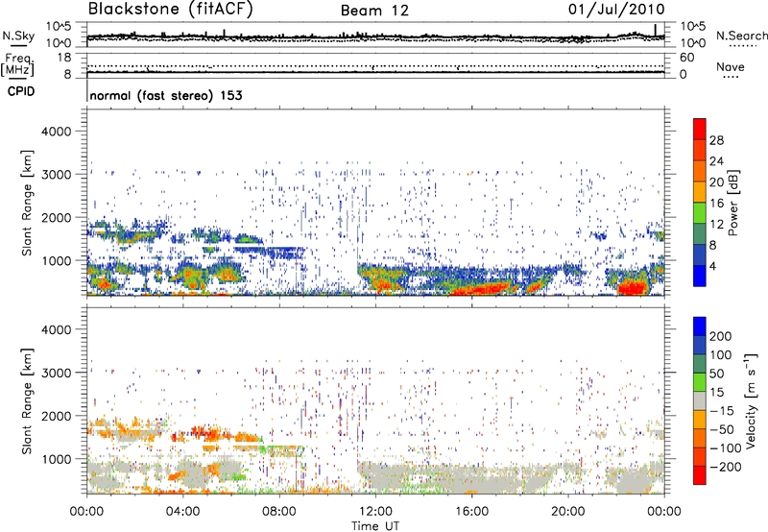
Task: Click the "4" Power colorbar value
Action: (713, 266)
